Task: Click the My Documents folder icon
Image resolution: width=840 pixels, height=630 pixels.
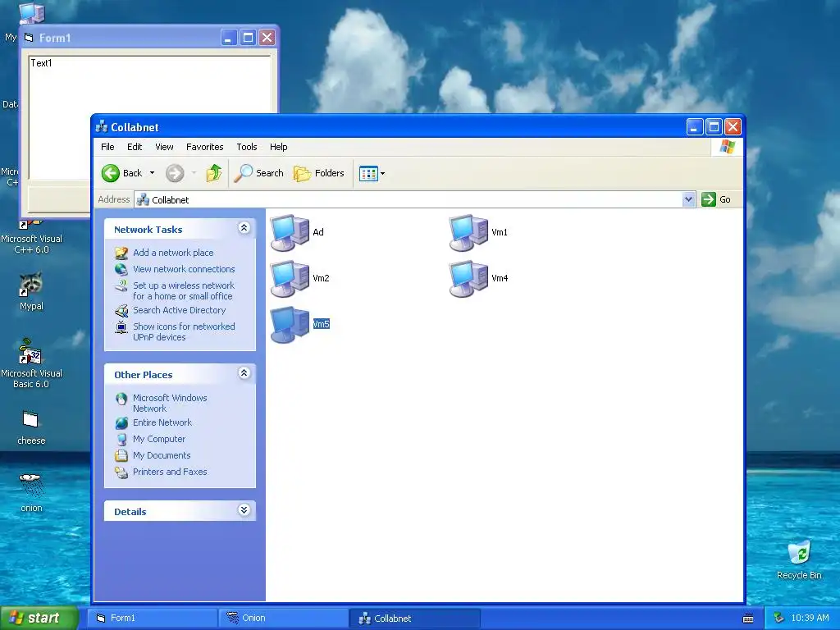Action: click(121, 455)
